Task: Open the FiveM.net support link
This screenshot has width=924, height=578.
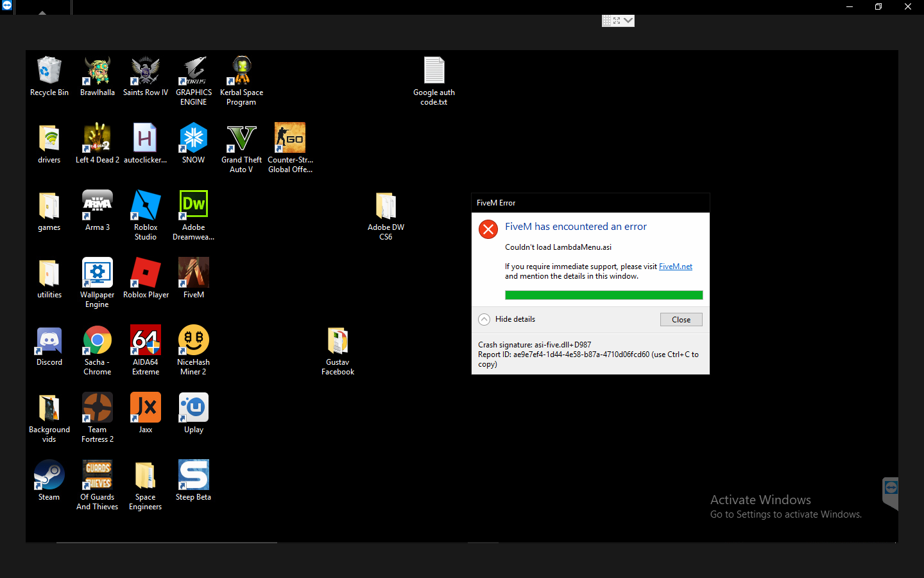Action: [x=676, y=267]
